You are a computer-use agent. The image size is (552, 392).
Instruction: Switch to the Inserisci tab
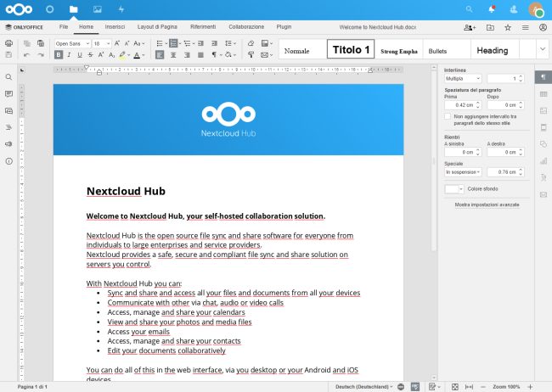115,27
